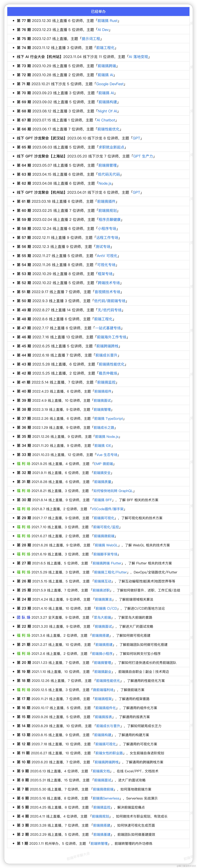Open 可视化专场 link in 第 54 期
This screenshot has width=197, height=868.
106,265
